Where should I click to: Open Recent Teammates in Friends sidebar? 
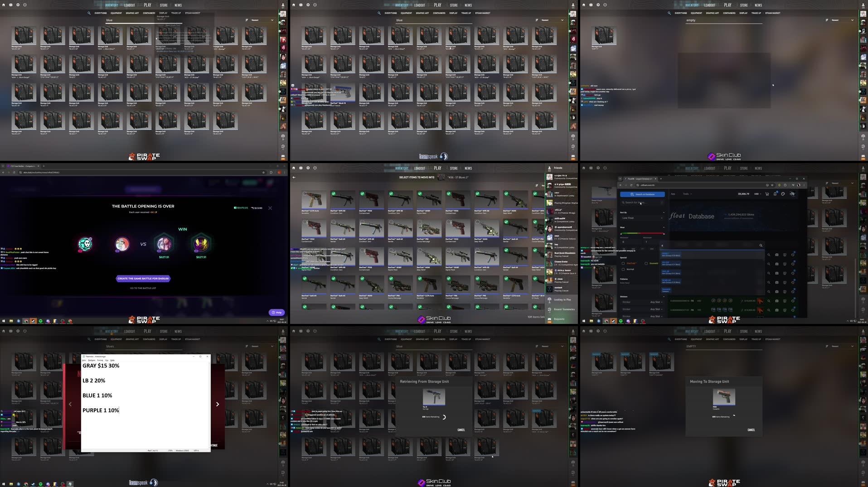click(562, 309)
